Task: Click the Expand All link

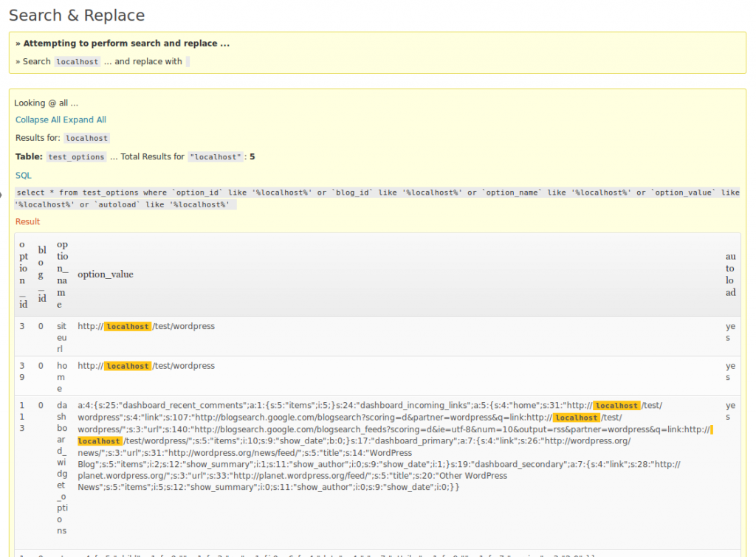Action: [85, 120]
